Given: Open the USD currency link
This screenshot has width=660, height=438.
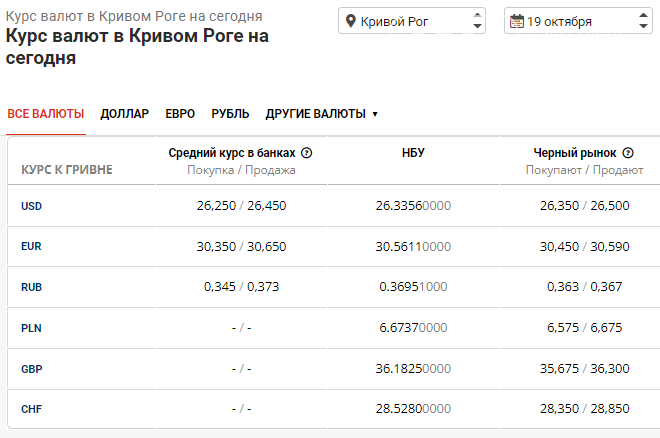Looking at the screenshot, I should tap(31, 206).
